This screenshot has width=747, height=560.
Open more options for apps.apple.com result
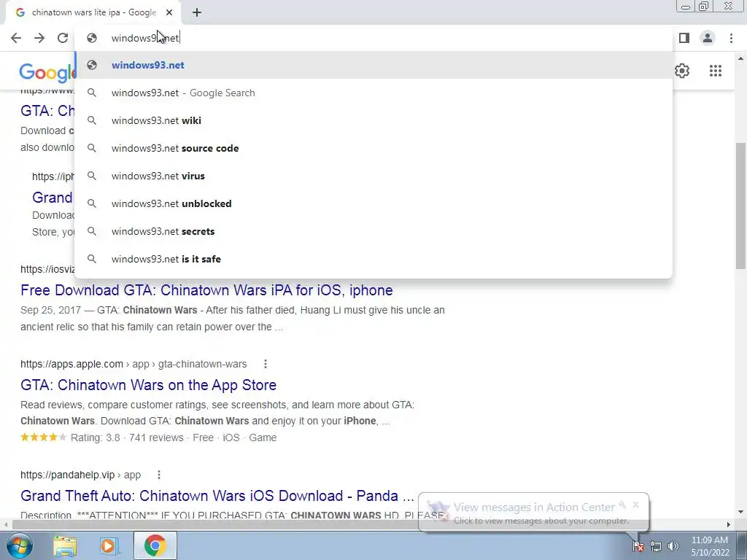point(266,365)
